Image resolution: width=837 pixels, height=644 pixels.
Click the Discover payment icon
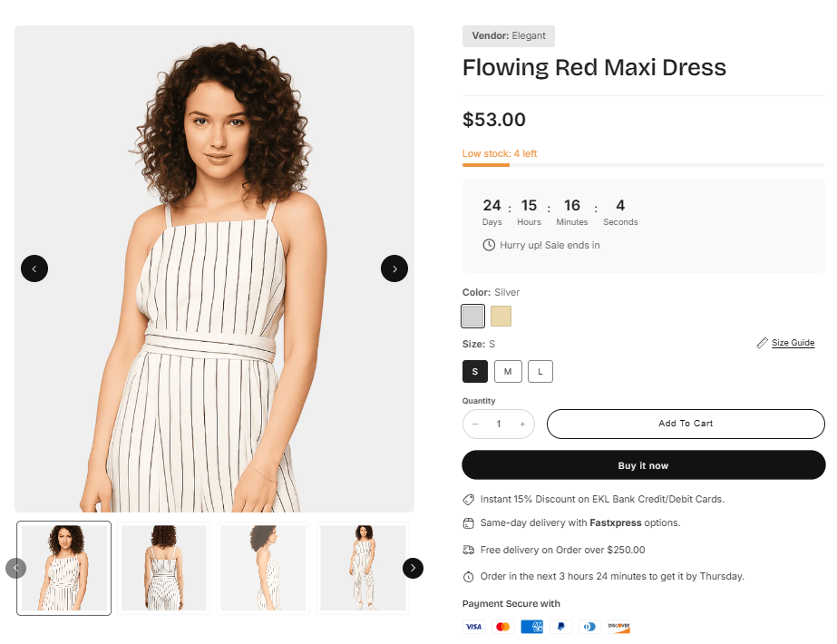618,627
